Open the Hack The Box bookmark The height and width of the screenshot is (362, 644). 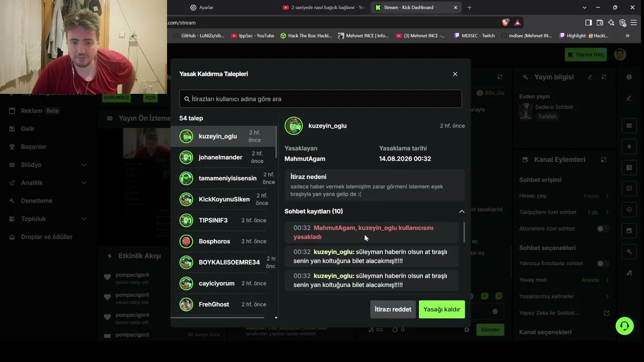pos(306,36)
